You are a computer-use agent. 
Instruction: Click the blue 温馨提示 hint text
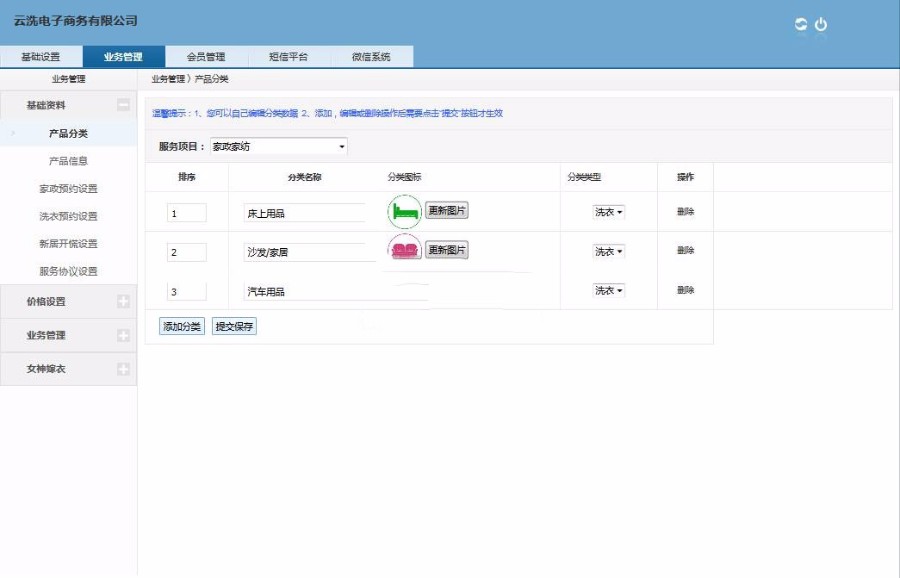327,113
